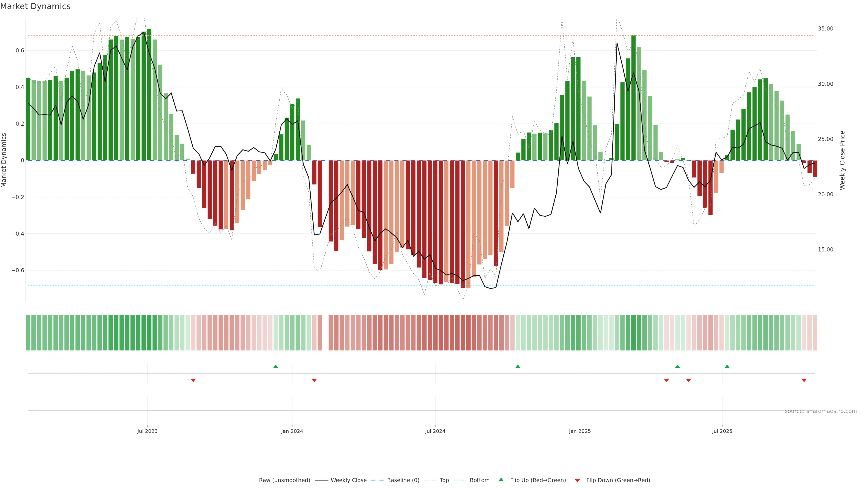This screenshot has height=488, width=868.
Task: Click the Jan 2025 x-axis label
Action: tap(580, 431)
